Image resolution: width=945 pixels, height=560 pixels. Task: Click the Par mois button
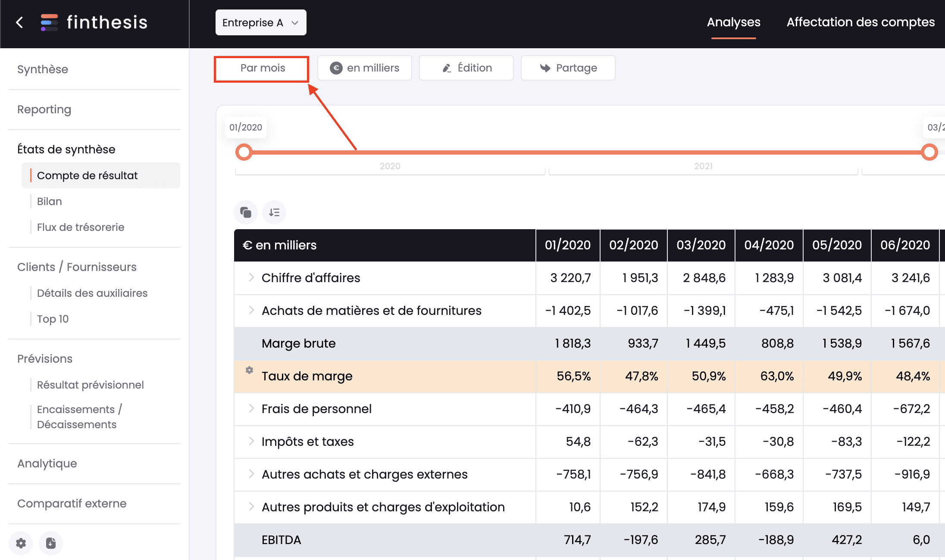tap(261, 68)
